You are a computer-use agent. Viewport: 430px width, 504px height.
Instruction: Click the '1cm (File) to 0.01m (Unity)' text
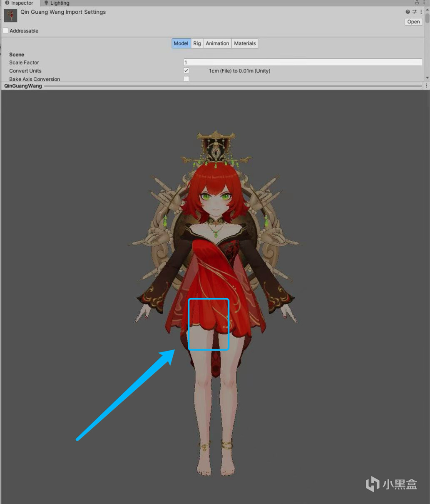coord(240,71)
